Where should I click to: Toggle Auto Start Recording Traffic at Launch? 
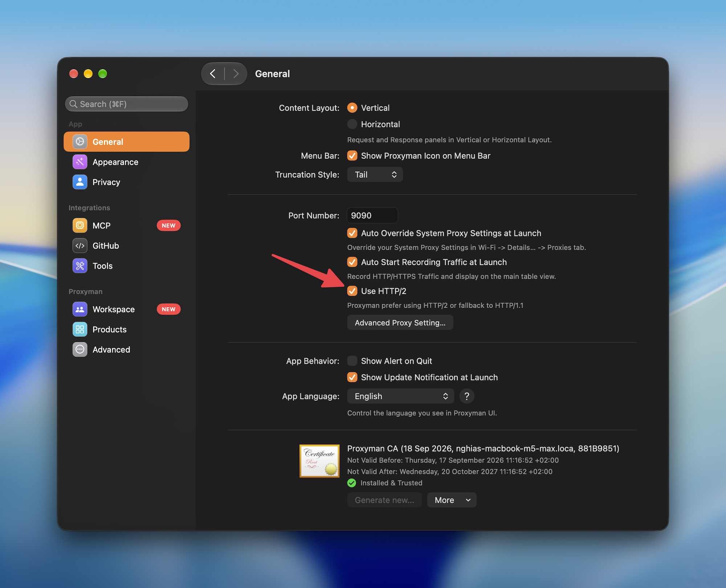352,262
